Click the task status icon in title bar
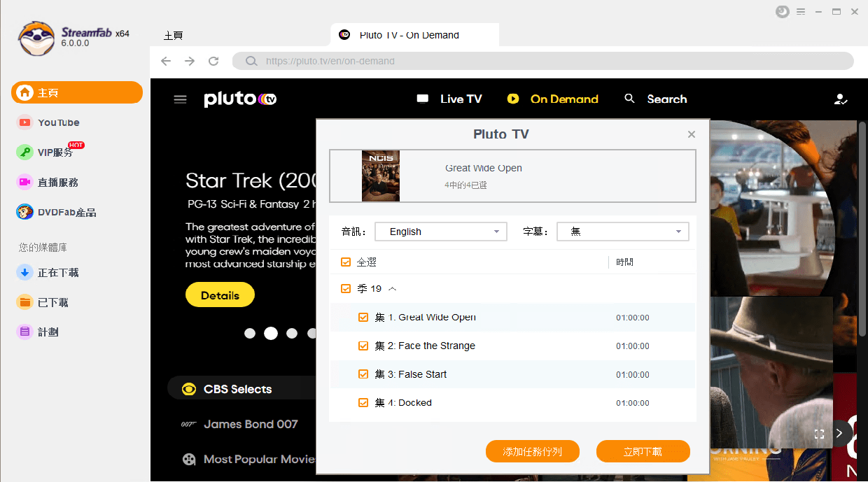The width and height of the screenshot is (868, 482). pos(783,12)
